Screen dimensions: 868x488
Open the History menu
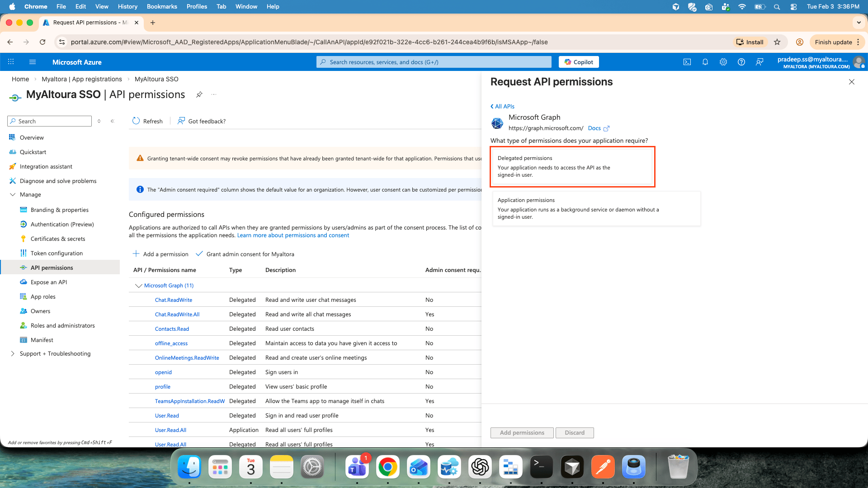[127, 7]
